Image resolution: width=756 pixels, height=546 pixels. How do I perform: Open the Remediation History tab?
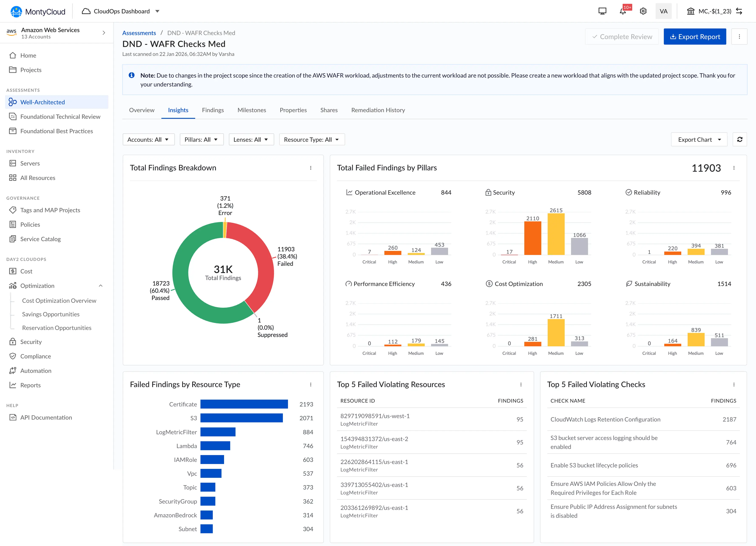pyautogui.click(x=378, y=110)
